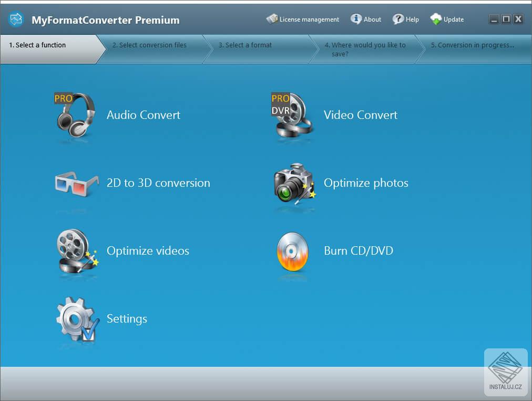Go to step 4. Where would you like to save
532x401 pixels.
(365, 49)
